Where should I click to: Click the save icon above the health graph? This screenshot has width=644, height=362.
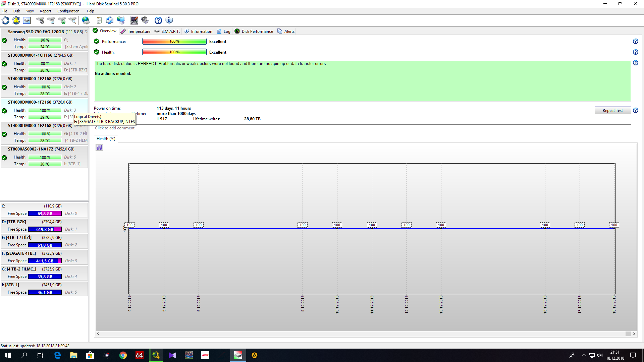click(99, 147)
